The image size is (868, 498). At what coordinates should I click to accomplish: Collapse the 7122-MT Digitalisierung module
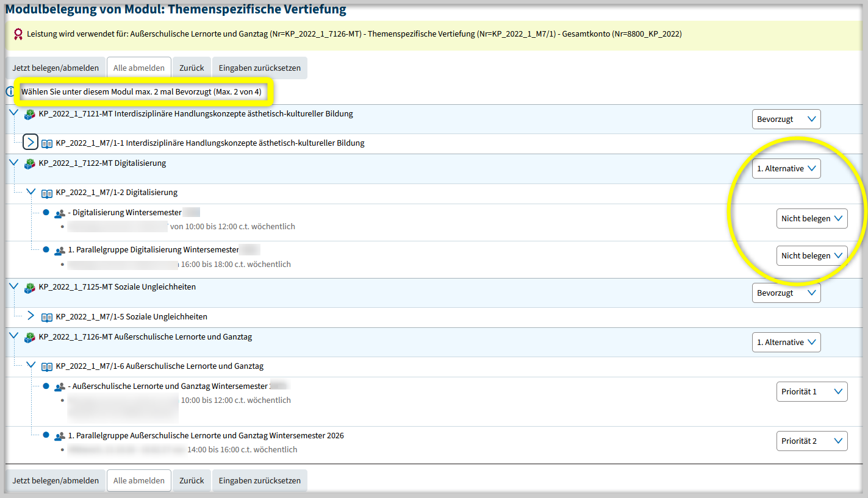click(13, 162)
